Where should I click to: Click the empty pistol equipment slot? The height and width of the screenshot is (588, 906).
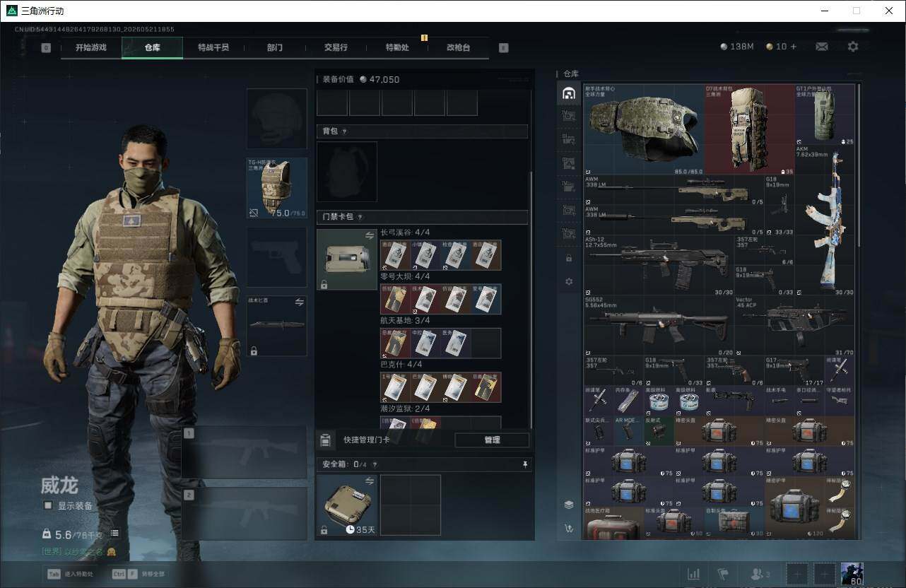[x=276, y=257]
